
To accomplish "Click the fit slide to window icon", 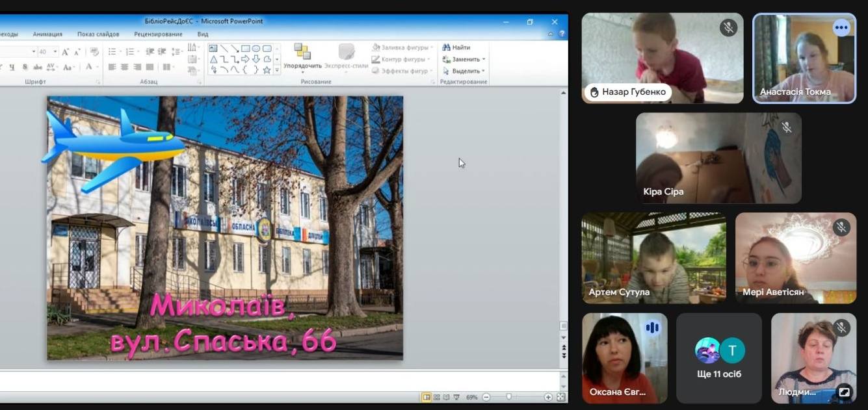I will (x=561, y=397).
